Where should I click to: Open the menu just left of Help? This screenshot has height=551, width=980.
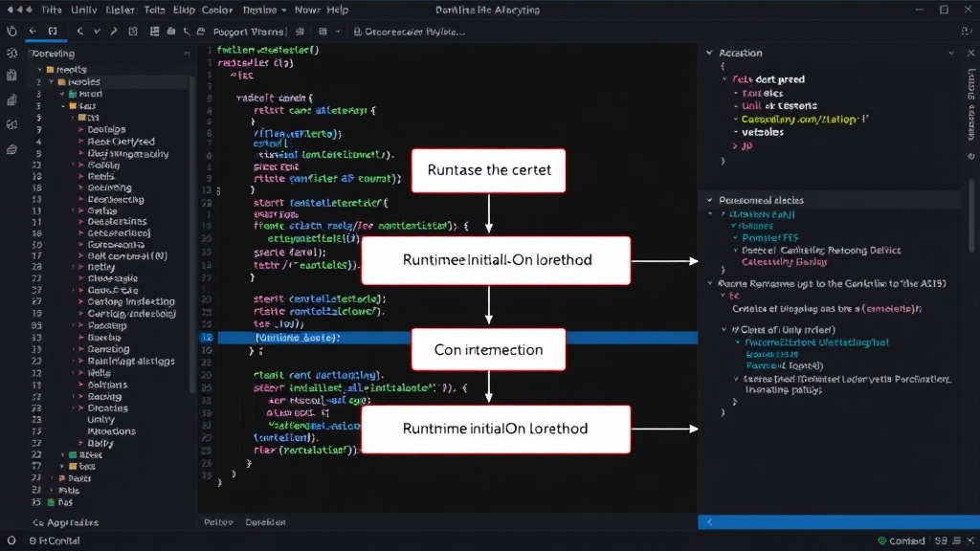(307, 10)
